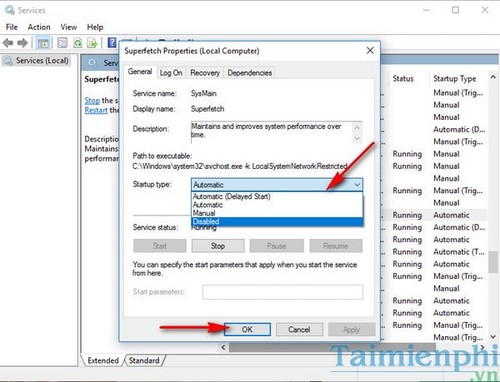
Task: Choose Disabled from Startup type list
Action: (277, 221)
